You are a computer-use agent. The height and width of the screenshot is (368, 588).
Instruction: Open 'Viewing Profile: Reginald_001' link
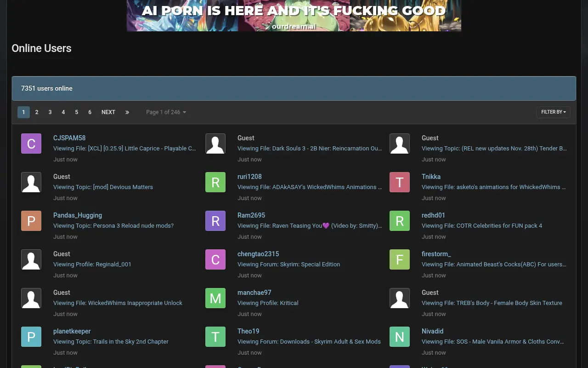[x=92, y=264]
